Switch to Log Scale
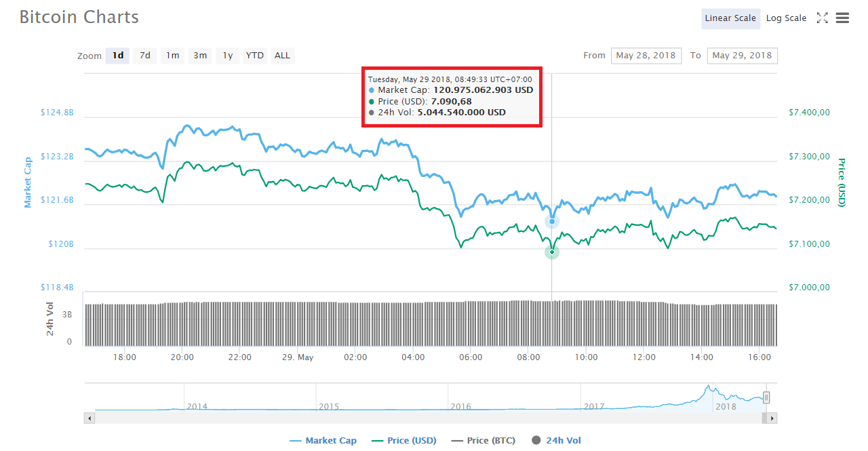 pyautogui.click(x=786, y=18)
